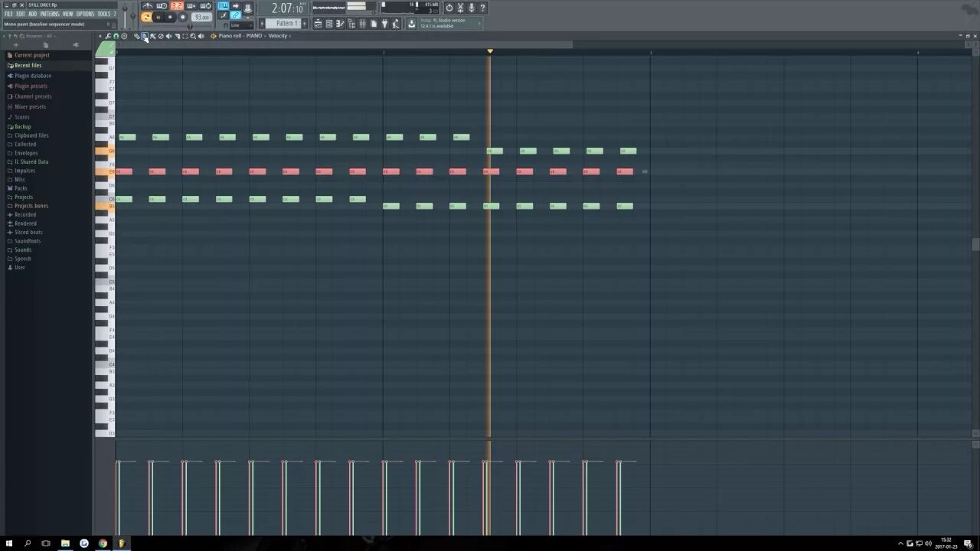Expand Plugin presets folder
980x551 pixels.
[x=31, y=86]
